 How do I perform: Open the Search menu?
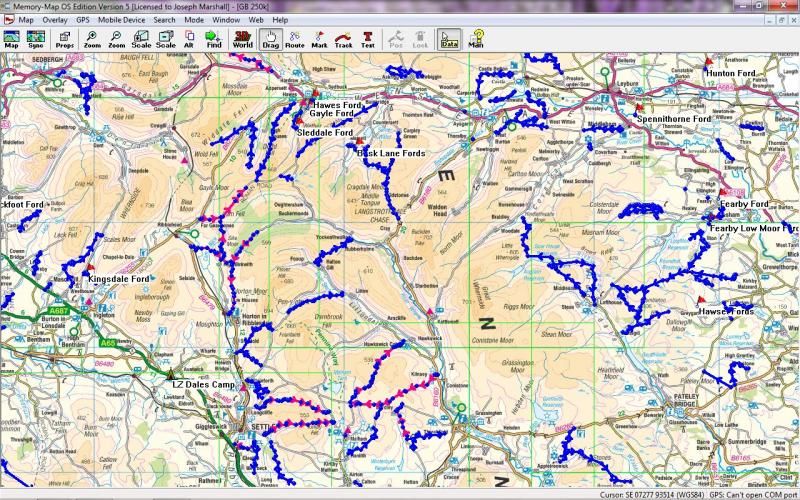164,20
